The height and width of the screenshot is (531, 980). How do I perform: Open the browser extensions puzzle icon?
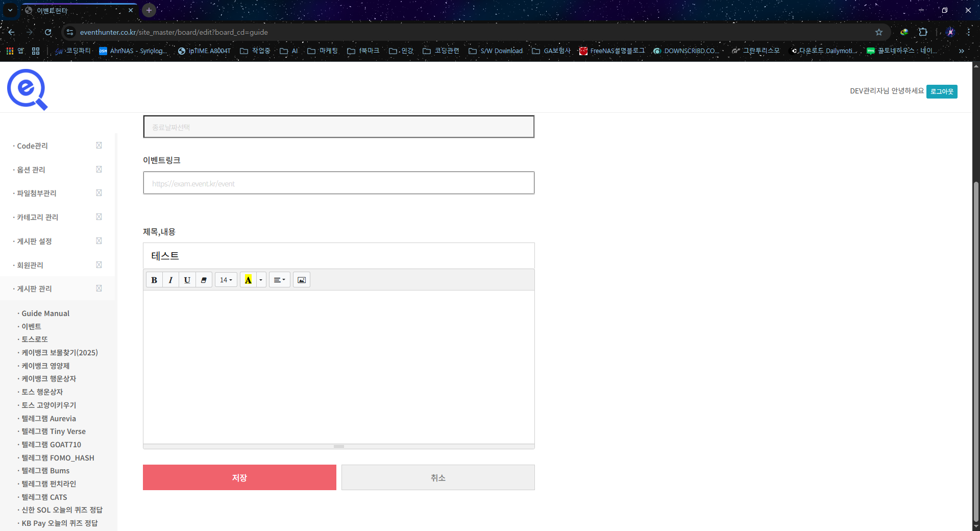click(x=923, y=32)
